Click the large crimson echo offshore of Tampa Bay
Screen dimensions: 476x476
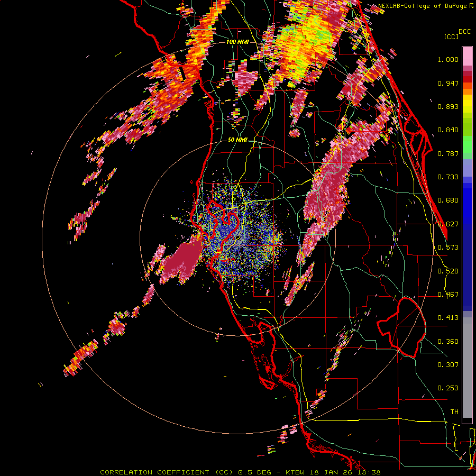click(x=181, y=260)
